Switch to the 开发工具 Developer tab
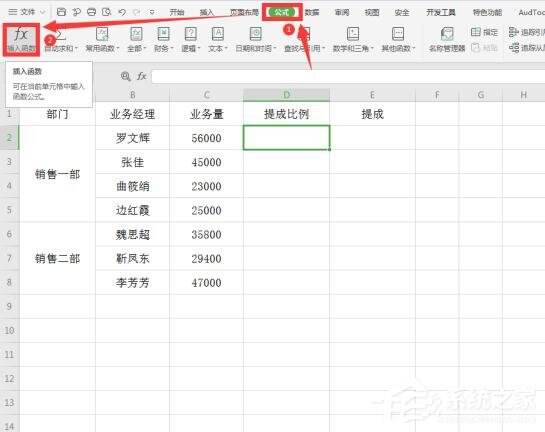This screenshot has width=545, height=432. 441,13
